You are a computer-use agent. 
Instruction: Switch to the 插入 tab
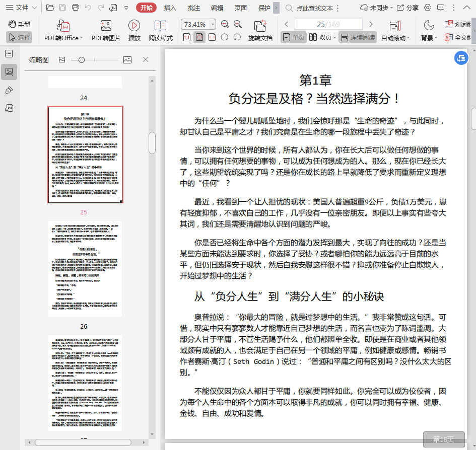(170, 8)
